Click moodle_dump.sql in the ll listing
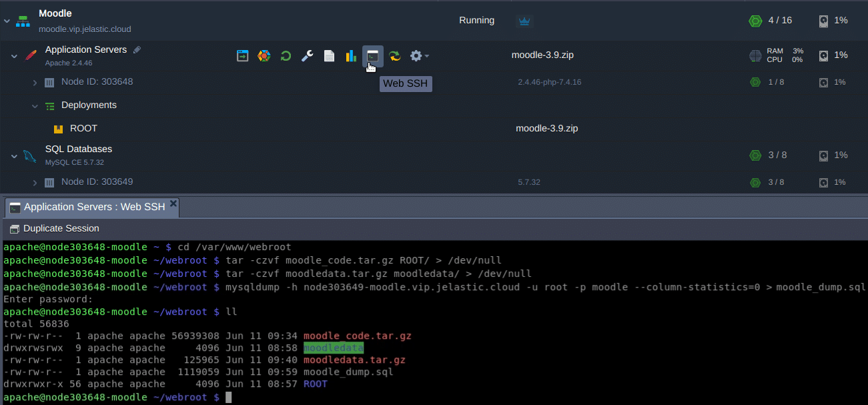The width and height of the screenshot is (868, 405). point(348,372)
